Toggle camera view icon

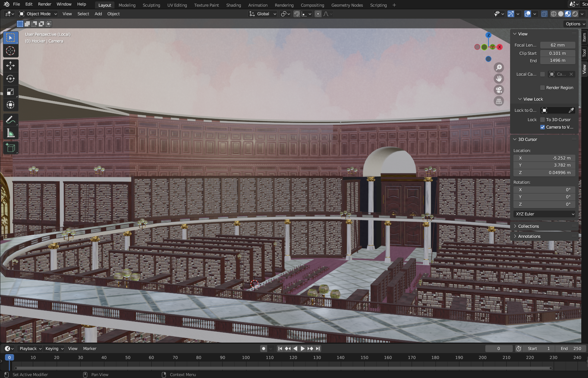[x=499, y=90]
